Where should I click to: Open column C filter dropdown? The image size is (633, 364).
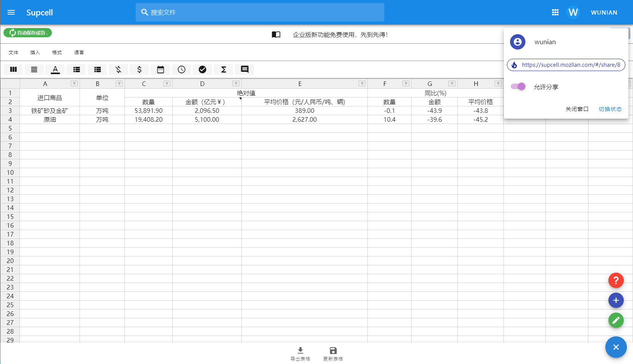pos(167,84)
